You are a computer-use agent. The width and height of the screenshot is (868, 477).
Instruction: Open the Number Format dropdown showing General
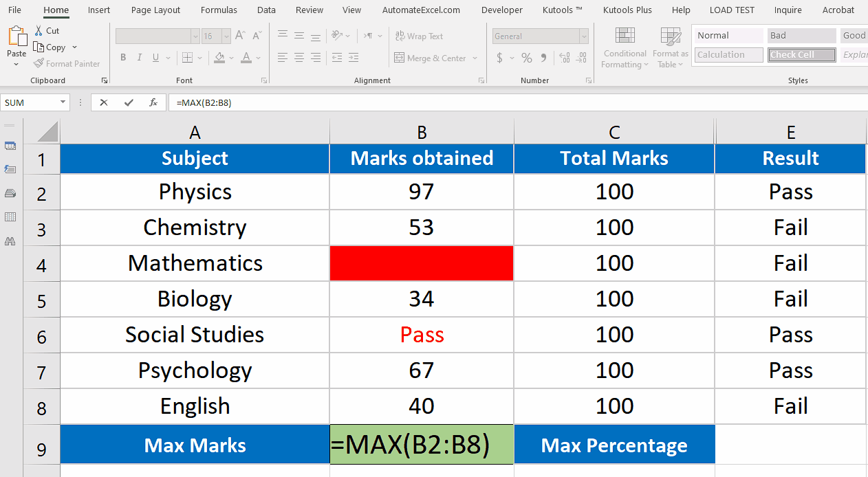(x=583, y=35)
